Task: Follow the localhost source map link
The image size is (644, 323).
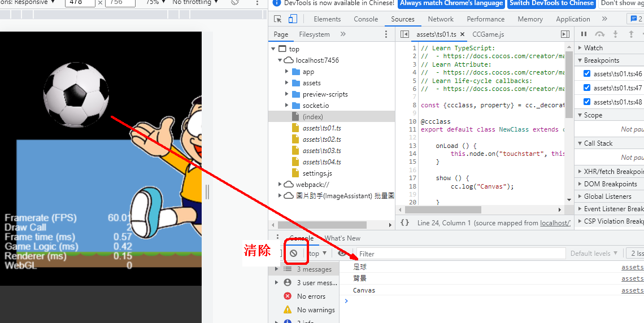Action: point(555,223)
